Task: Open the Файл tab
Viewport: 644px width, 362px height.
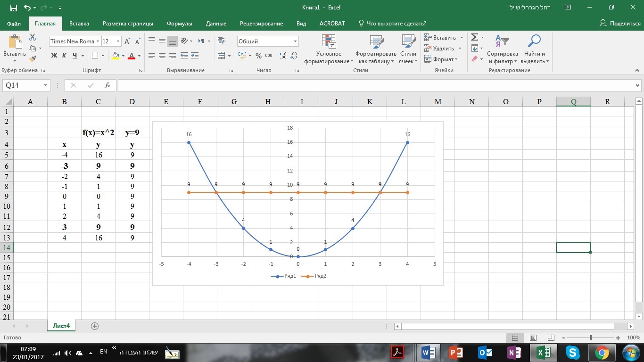Action: coord(14,24)
